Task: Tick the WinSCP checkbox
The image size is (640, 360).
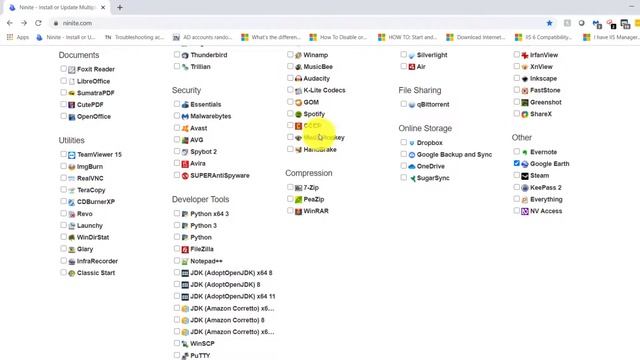Action: (x=177, y=343)
